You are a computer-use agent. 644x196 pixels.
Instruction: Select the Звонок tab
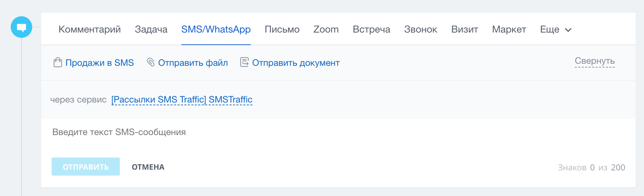pyautogui.click(x=420, y=29)
